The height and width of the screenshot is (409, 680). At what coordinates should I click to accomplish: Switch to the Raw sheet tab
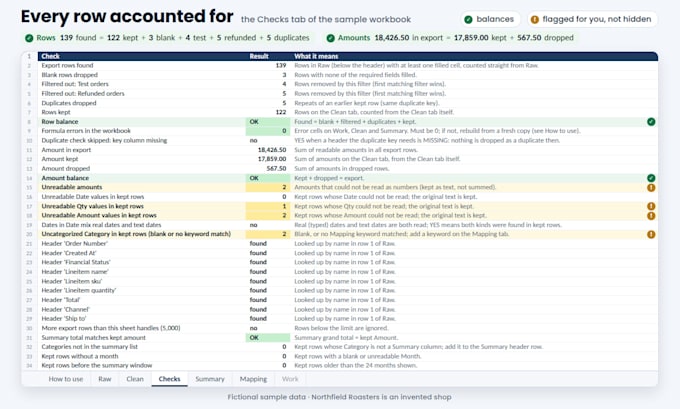coord(105,379)
